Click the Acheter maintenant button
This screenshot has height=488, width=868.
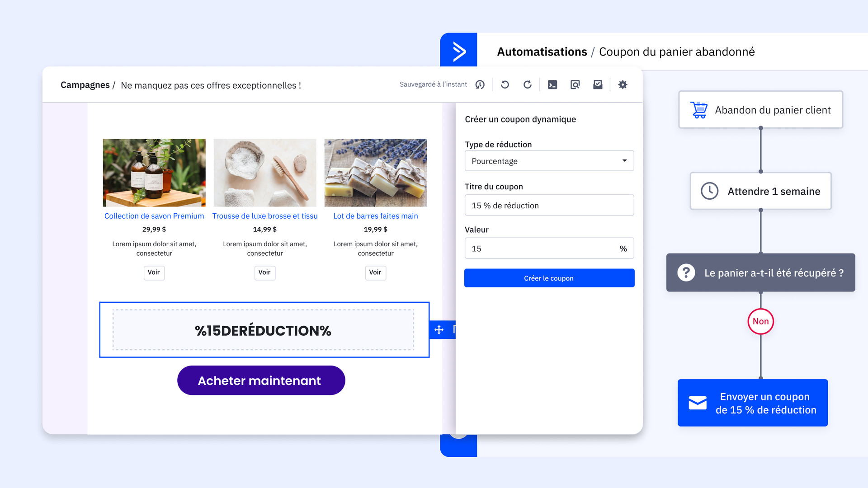[261, 380]
